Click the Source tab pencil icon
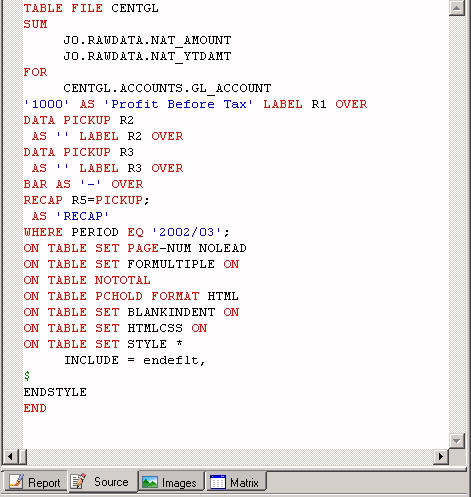This screenshot has width=471, height=497. click(79, 481)
